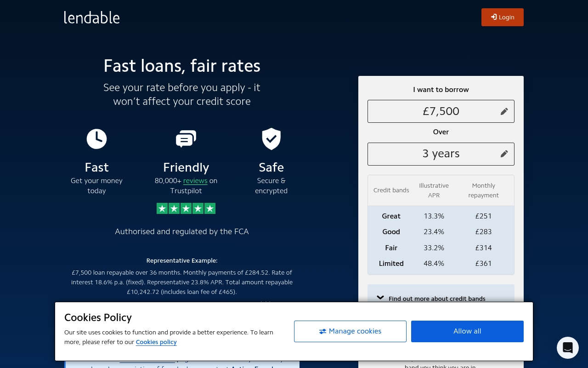
Task: Select the Good credit band row
Action: [x=441, y=232]
